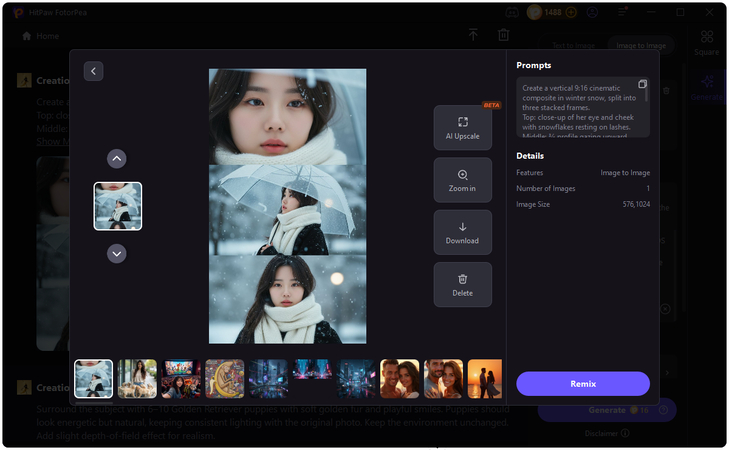Open the sunset silhouette couple thumbnail
Screen dimensions: 729x450
click(484, 378)
